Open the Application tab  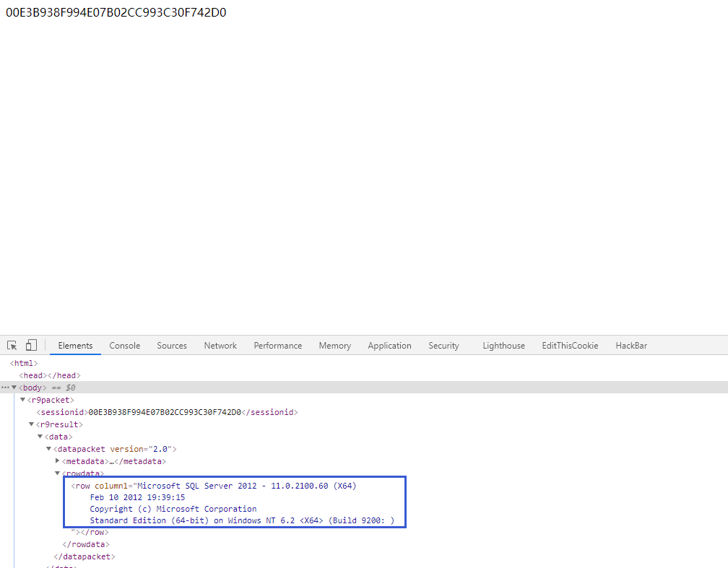pyautogui.click(x=389, y=346)
